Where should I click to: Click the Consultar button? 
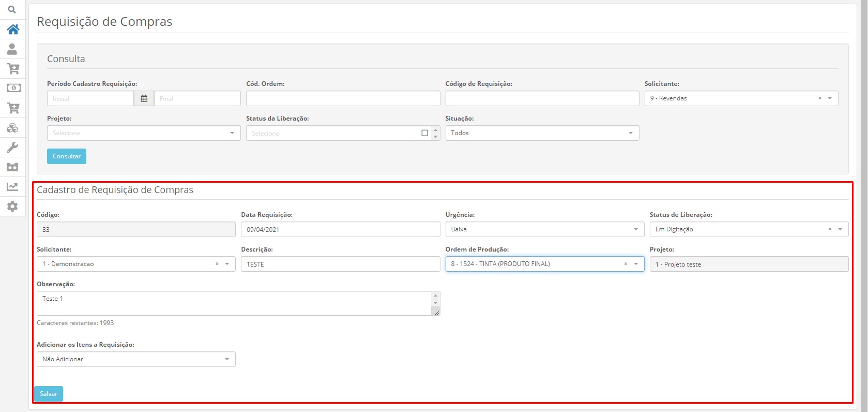(67, 156)
